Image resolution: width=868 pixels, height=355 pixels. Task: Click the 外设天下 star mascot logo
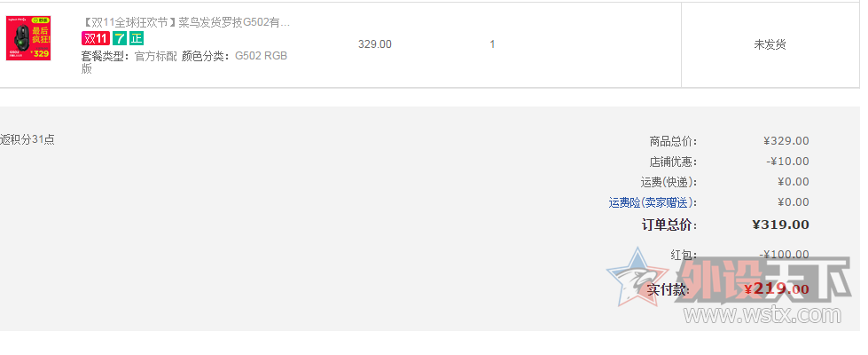click(637, 276)
